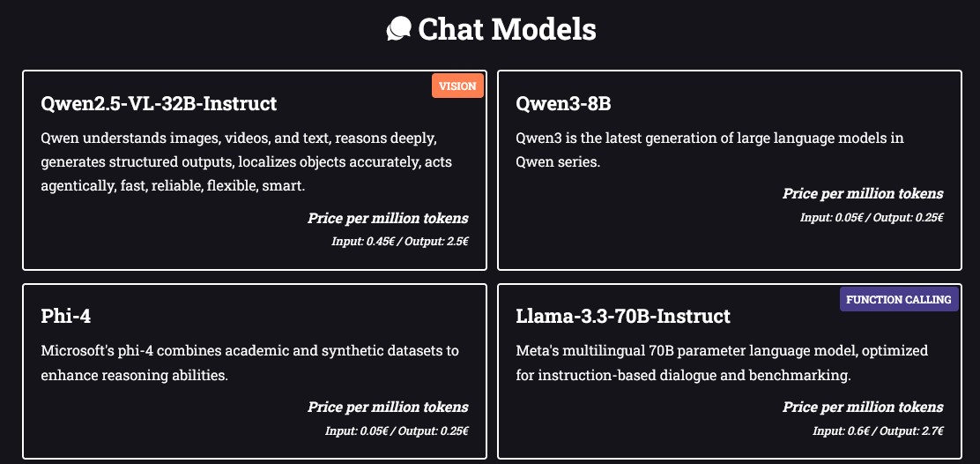
Task: Click the Phi-4 Input 0.05€ / Output 0.25€ price
Action: click(x=397, y=430)
